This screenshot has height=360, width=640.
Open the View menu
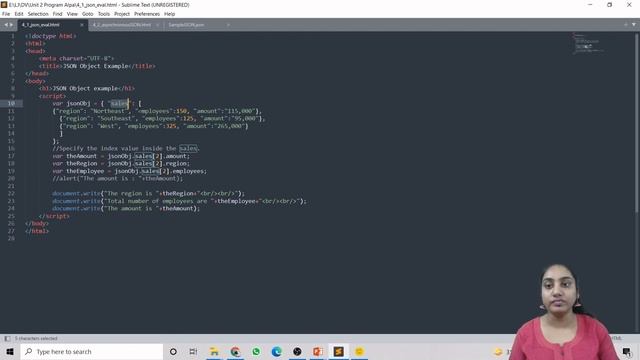coord(72,14)
